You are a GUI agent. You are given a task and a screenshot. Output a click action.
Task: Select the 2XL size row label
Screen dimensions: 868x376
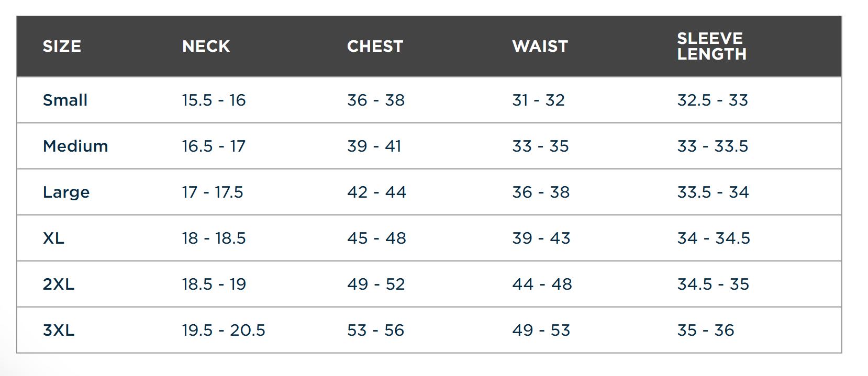pyautogui.click(x=59, y=284)
